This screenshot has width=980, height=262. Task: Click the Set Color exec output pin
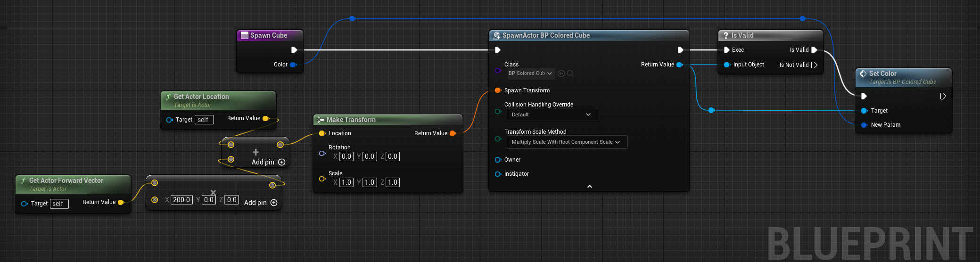(x=943, y=96)
